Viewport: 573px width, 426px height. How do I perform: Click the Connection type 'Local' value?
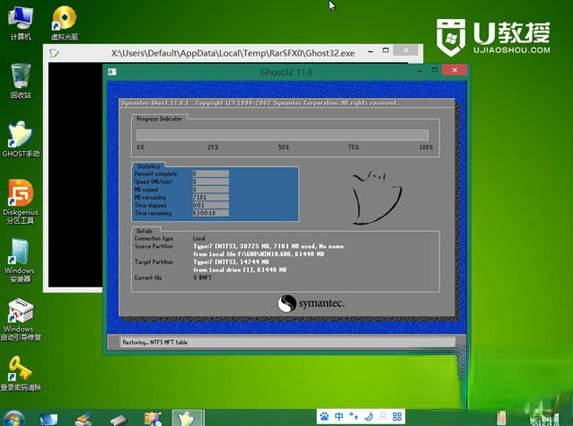199,238
